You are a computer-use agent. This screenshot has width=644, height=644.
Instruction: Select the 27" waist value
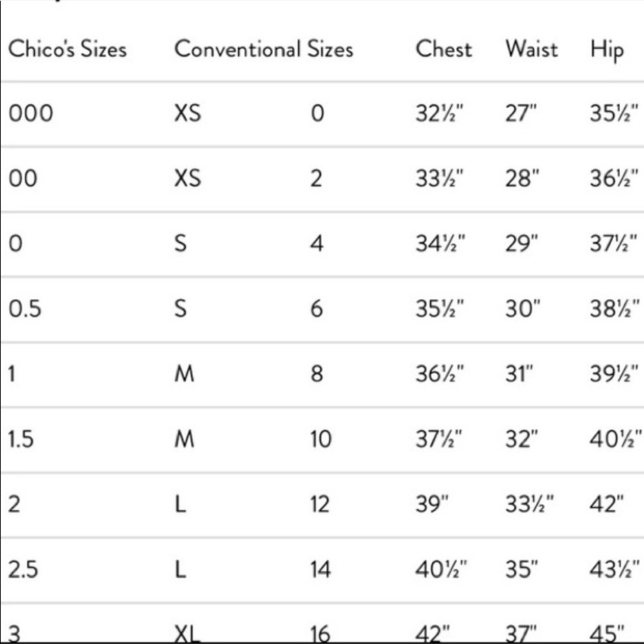pos(521,113)
